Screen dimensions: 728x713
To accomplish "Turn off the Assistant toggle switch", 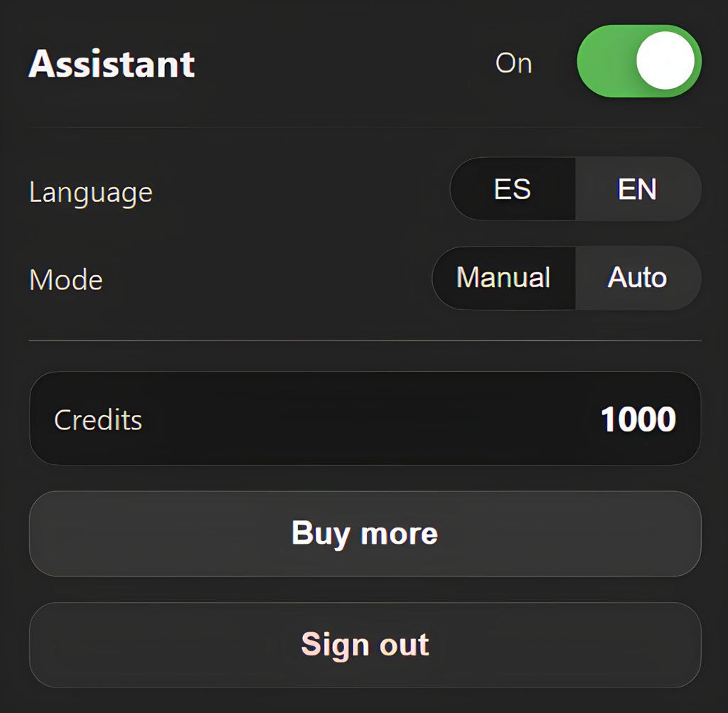I will click(638, 61).
